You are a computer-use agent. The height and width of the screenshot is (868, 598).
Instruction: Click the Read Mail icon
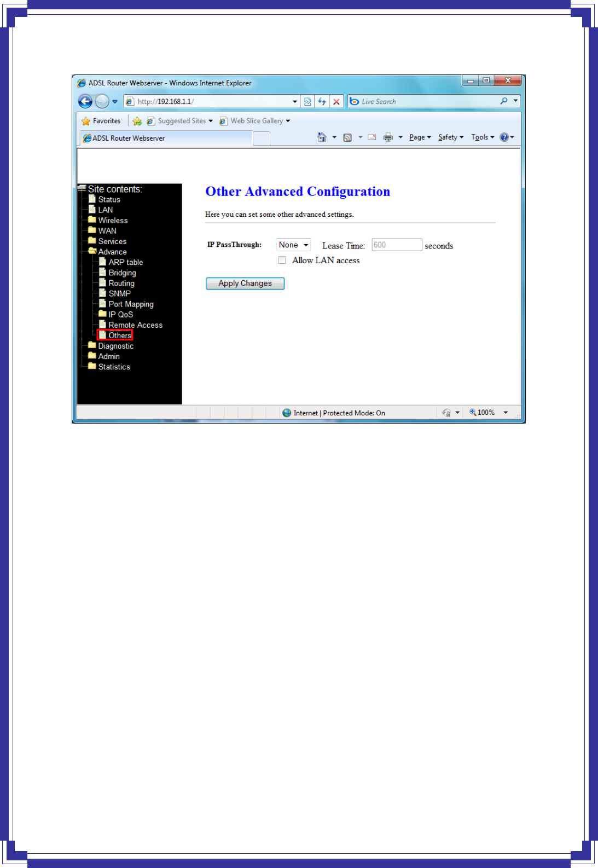point(372,137)
